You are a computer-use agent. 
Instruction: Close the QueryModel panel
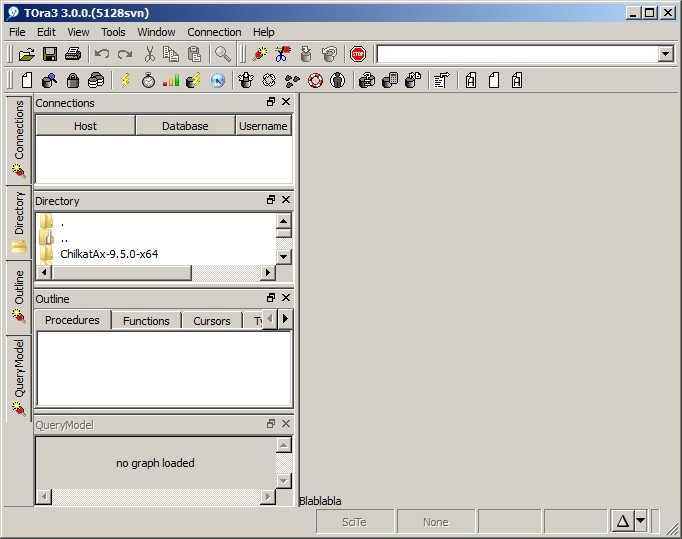click(286, 423)
